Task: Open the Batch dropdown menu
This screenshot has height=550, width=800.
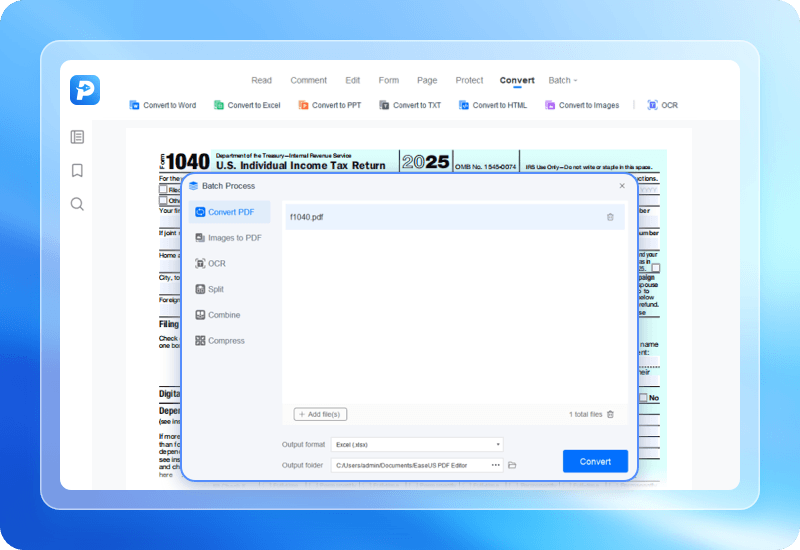Action: [x=562, y=80]
